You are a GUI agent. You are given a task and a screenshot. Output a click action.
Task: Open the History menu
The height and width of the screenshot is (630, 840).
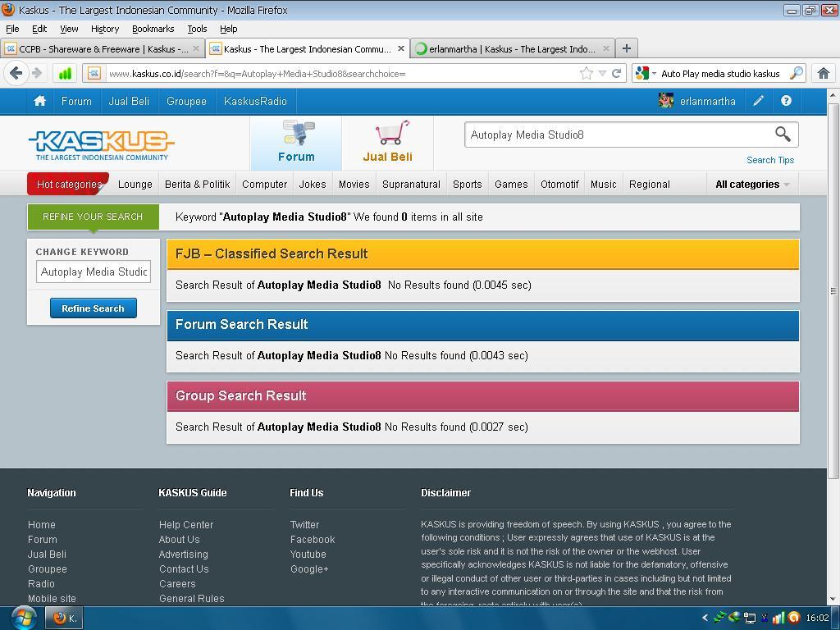click(104, 29)
